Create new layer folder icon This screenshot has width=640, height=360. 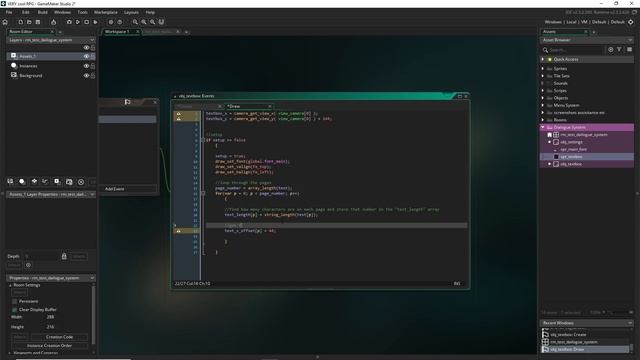click(x=69, y=182)
